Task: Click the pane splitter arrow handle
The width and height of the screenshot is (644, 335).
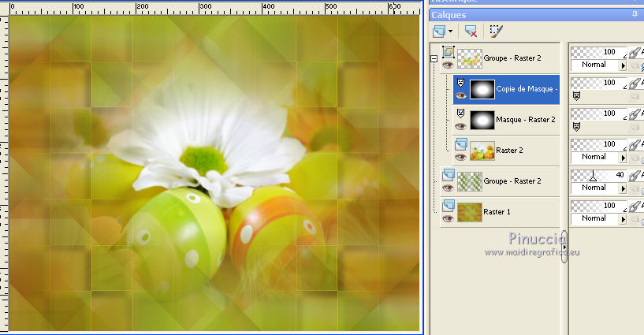Action: [x=564, y=247]
